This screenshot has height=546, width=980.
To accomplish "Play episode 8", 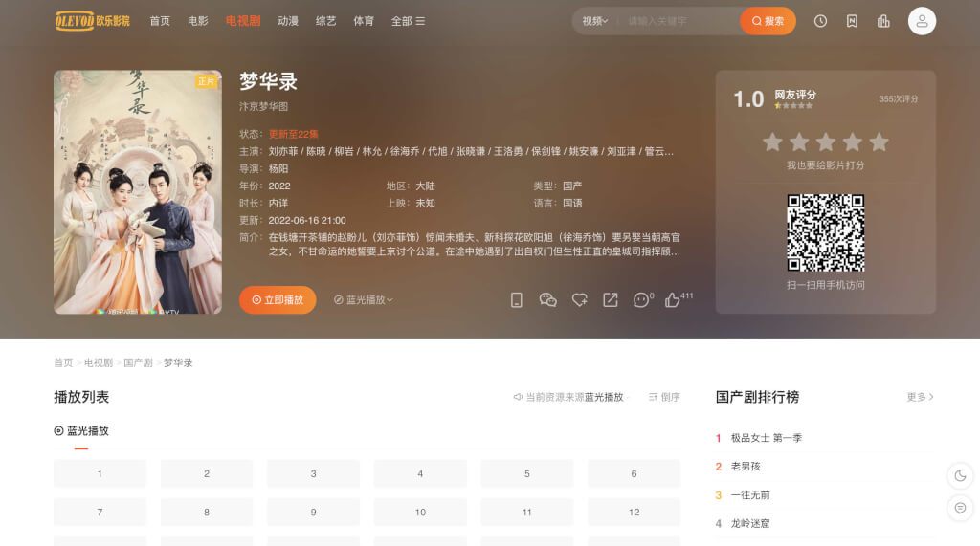I will 207,513.
